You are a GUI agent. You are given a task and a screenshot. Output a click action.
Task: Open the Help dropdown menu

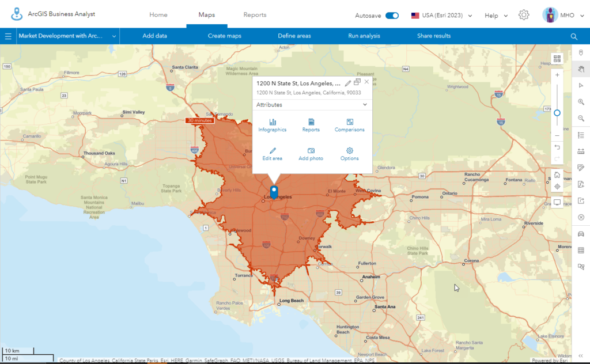click(496, 16)
